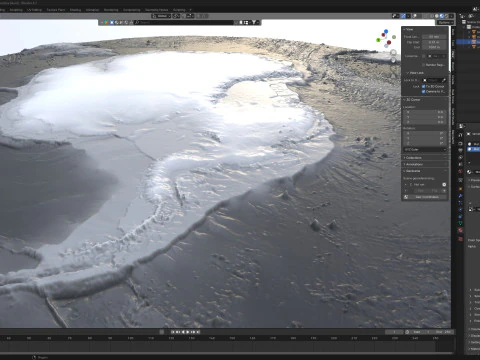Open Output properties tab icon
This screenshot has height=360, width=480.
tap(460, 151)
